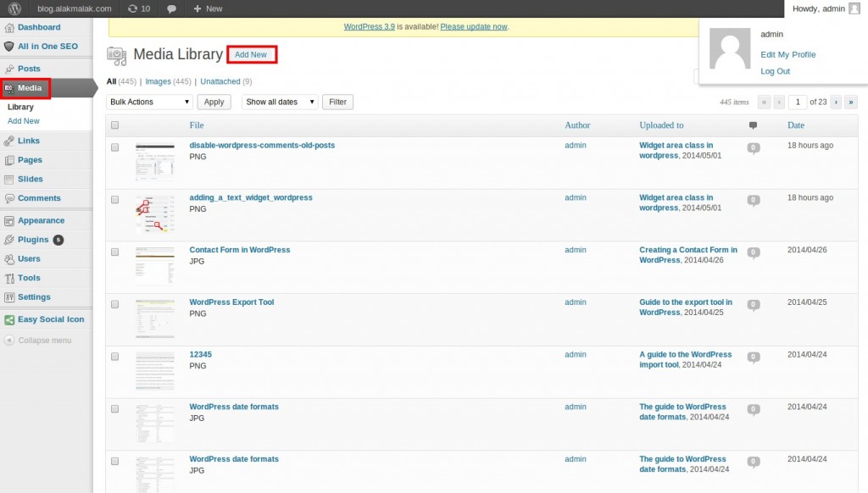The width and height of the screenshot is (868, 493).
Task: Click the large admin profile avatar
Action: coord(730,48)
